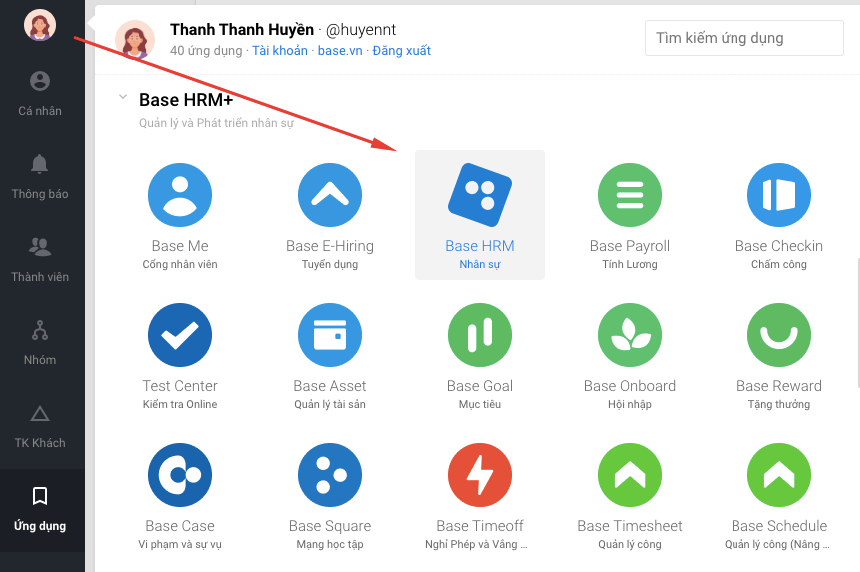Click the Cổng nhân viên subtitle text
This screenshot has height=572, width=860.
click(180, 264)
